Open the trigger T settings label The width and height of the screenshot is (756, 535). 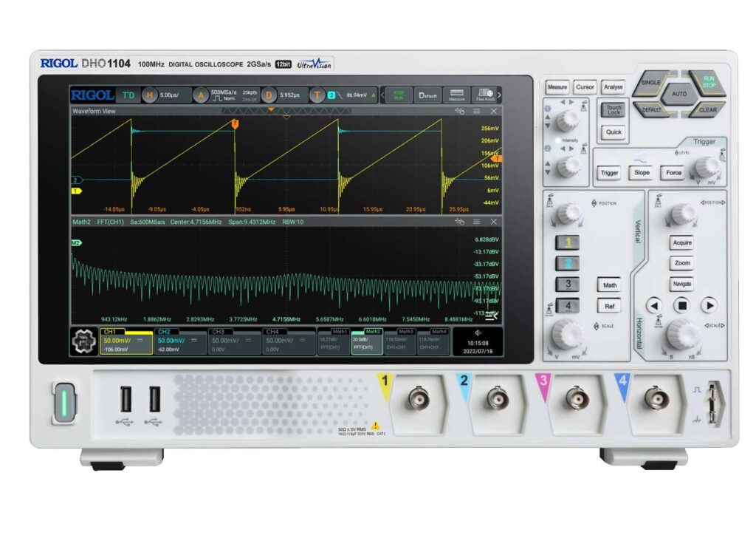[x=317, y=95]
